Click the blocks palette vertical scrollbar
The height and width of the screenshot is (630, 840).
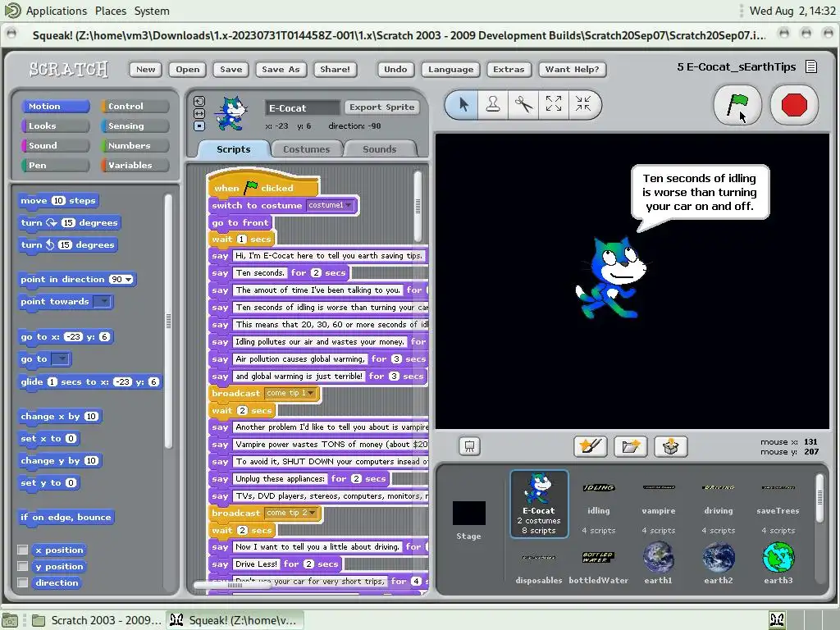[168, 322]
